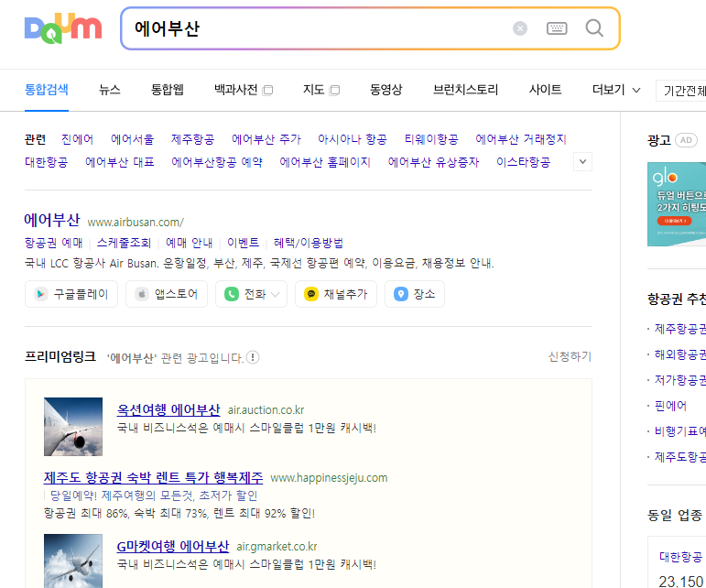706x588 pixels.
Task: Click the 구글플레이 button
Action: coord(71,294)
